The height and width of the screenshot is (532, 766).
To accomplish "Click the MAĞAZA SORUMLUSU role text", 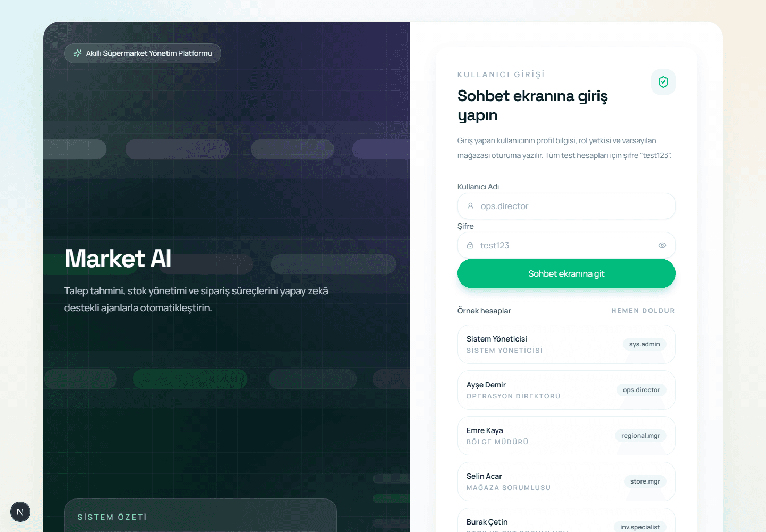I will pyautogui.click(x=509, y=488).
